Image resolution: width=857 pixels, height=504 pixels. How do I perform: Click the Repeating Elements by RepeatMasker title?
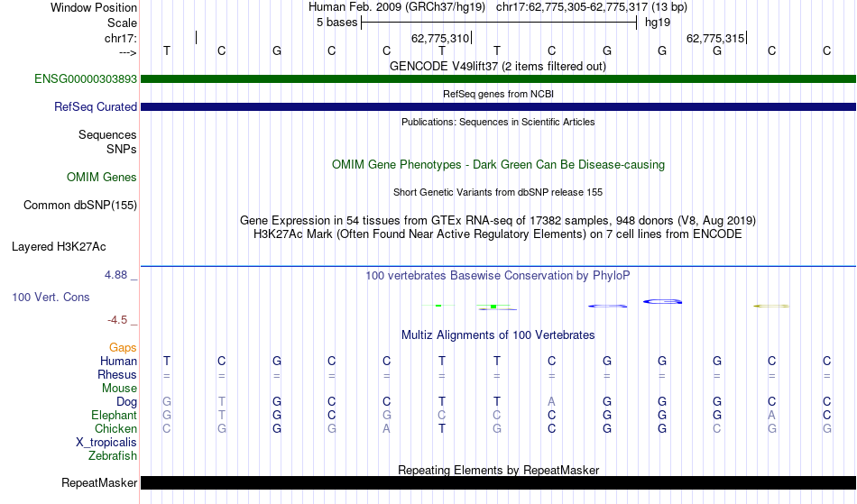498,470
